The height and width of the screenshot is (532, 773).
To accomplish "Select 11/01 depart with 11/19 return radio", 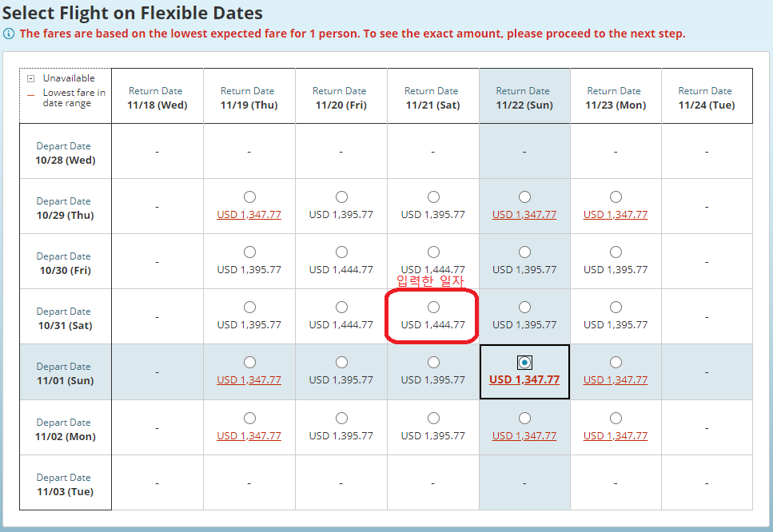I will (249, 363).
